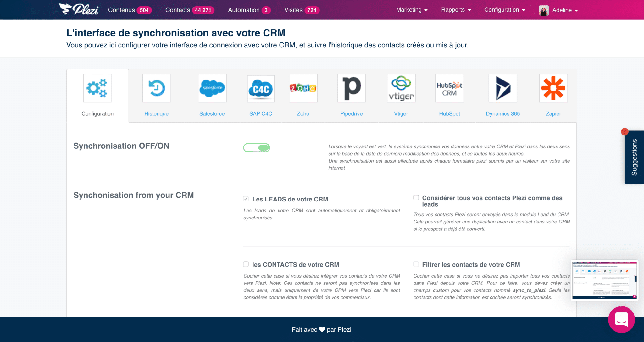Check Filtrer les contacts de votre CRM
Viewport: 644px width, 342px height.
coord(416,264)
